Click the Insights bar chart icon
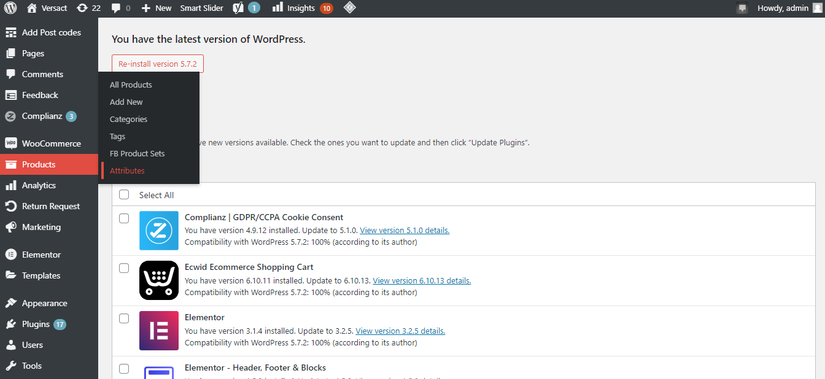The height and width of the screenshot is (379, 825). tap(277, 8)
